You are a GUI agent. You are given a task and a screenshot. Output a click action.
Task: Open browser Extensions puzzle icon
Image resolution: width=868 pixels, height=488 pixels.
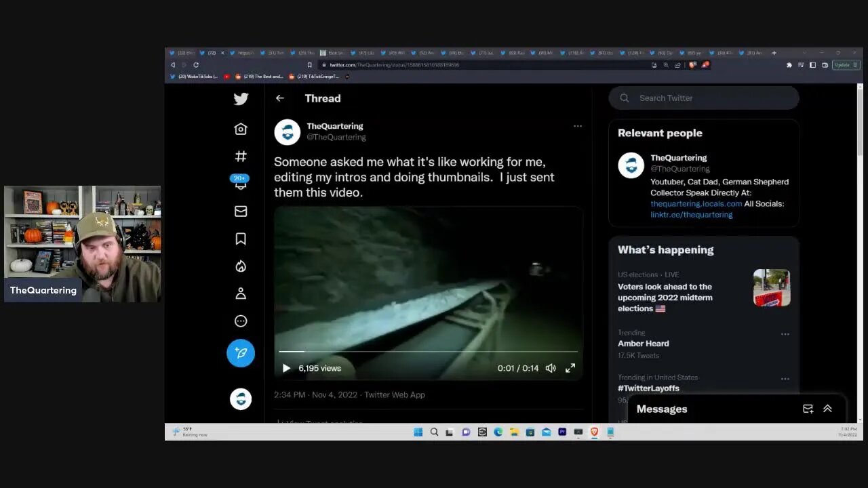[789, 65]
